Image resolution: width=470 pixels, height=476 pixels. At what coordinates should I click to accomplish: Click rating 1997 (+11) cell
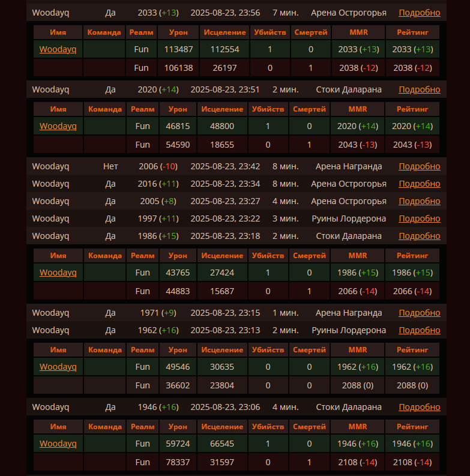click(158, 218)
